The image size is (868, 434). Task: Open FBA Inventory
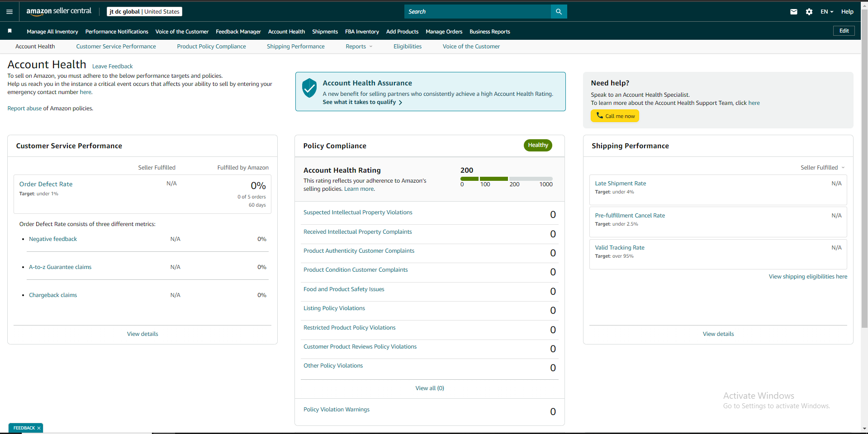click(x=362, y=32)
